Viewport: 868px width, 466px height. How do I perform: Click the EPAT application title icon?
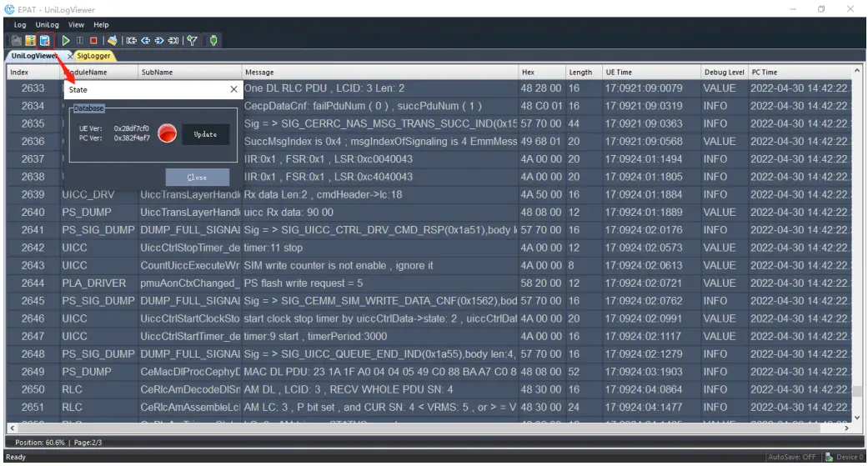[9, 9]
